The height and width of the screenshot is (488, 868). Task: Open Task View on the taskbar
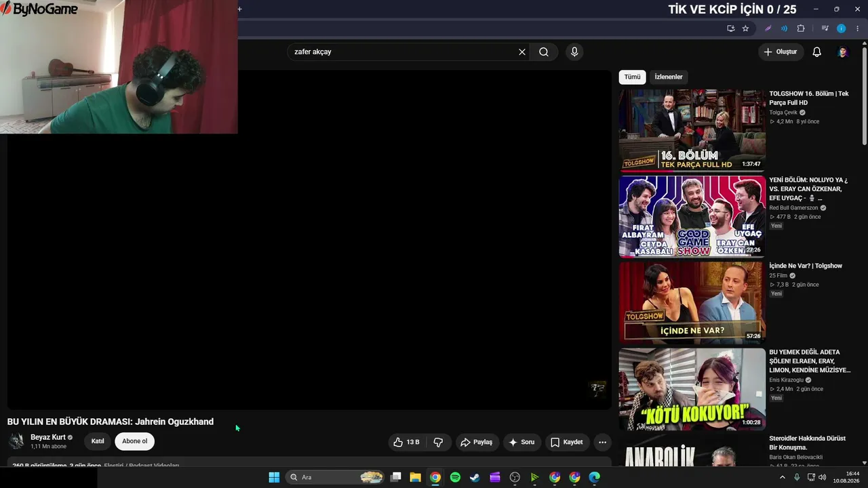click(396, 477)
